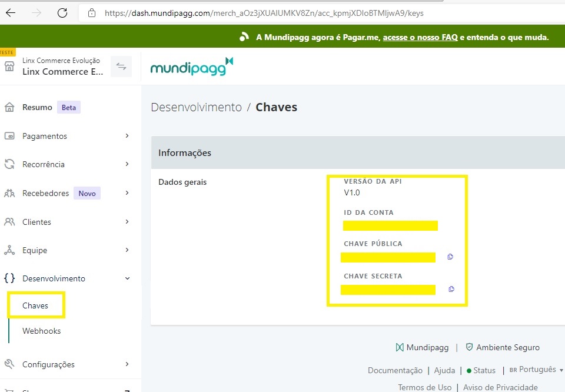Copy the Chave Secreta value
This screenshot has width=565, height=392.
pos(451,289)
